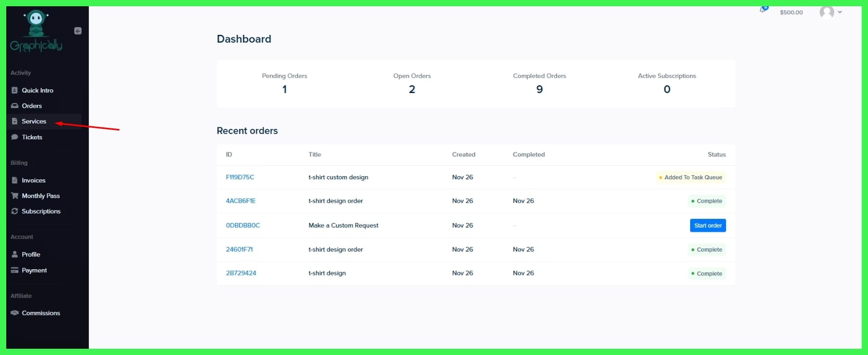Viewport: 868px width, 355px height.
Task: Click the Monthly Pass cart icon
Action: [x=15, y=196]
